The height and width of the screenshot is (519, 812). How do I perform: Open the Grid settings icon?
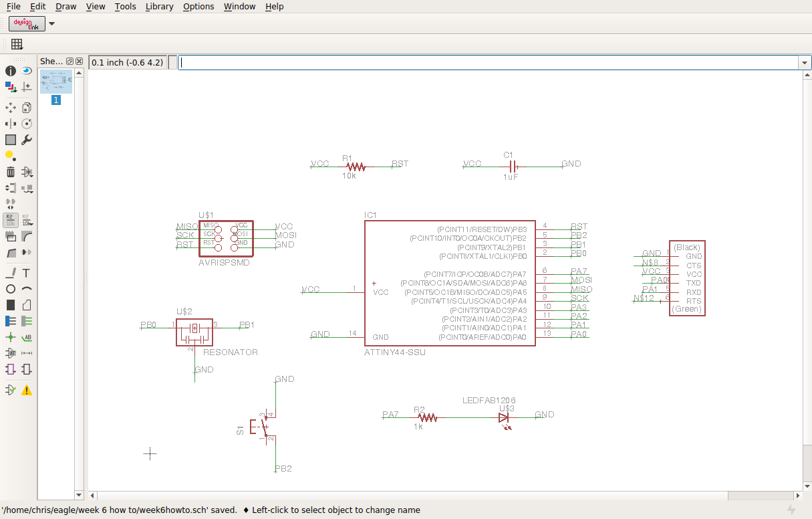click(17, 44)
